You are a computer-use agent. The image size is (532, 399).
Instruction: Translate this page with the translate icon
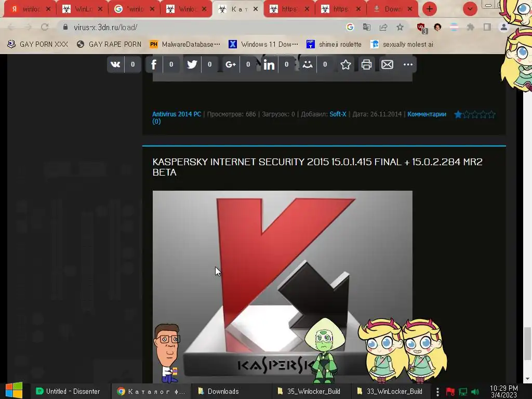(x=366, y=27)
